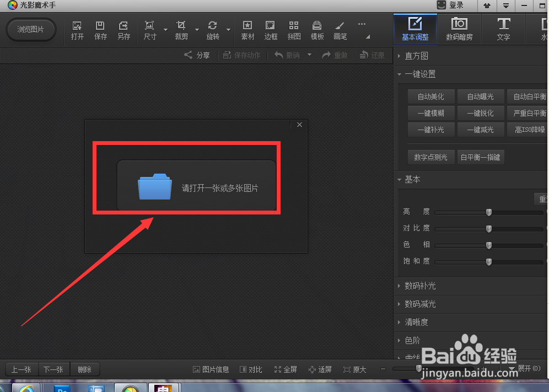The width and height of the screenshot is (549, 392).
Task: Click the 下一张 (Next) button
Action: tap(54, 369)
